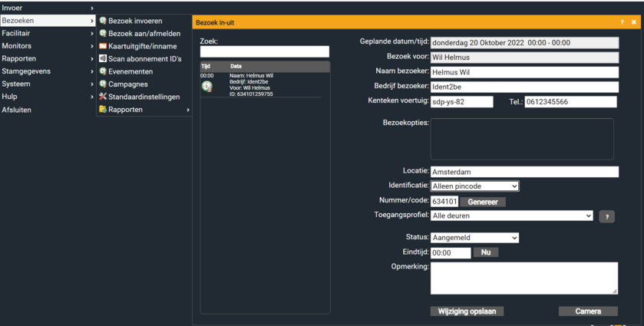
Task: Click the Bezoekopties box
Action: 522,139
